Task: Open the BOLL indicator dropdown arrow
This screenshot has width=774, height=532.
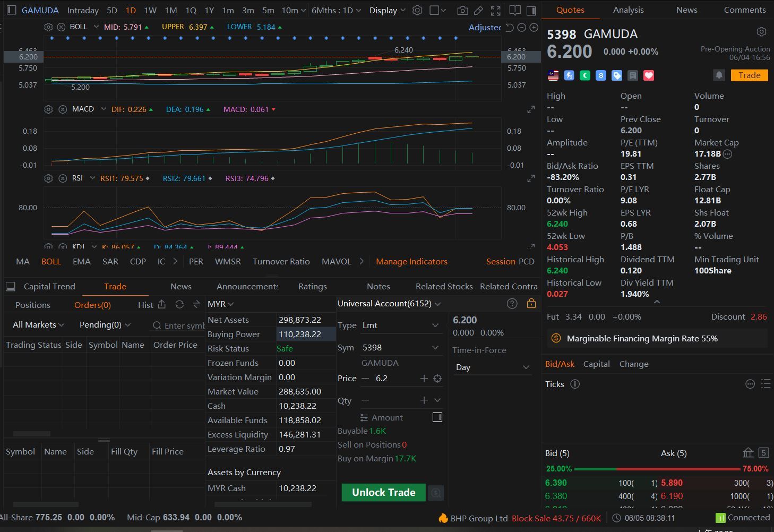Action: tap(96, 27)
